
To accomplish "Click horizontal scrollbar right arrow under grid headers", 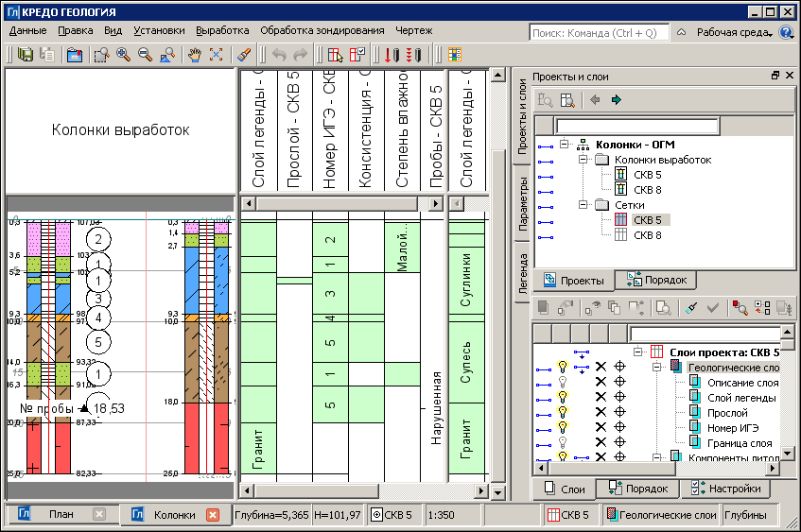I will [x=436, y=204].
